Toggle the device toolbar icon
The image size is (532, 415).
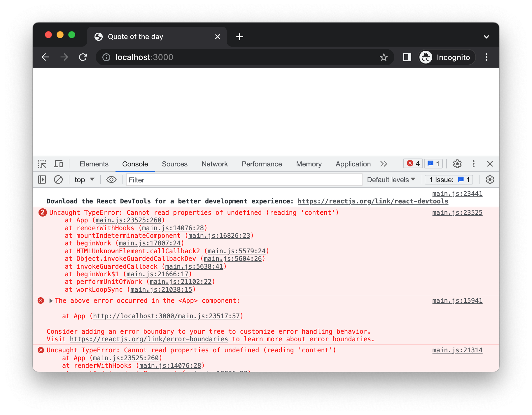pos(58,164)
